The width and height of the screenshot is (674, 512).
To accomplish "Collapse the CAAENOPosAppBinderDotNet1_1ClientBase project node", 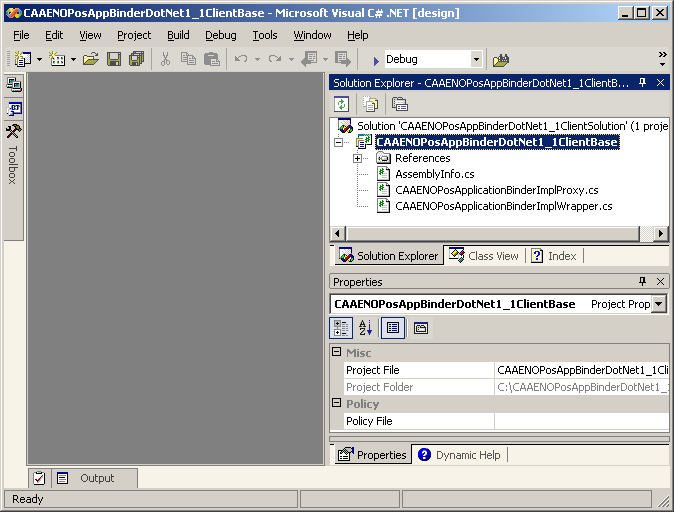I will coord(339,142).
